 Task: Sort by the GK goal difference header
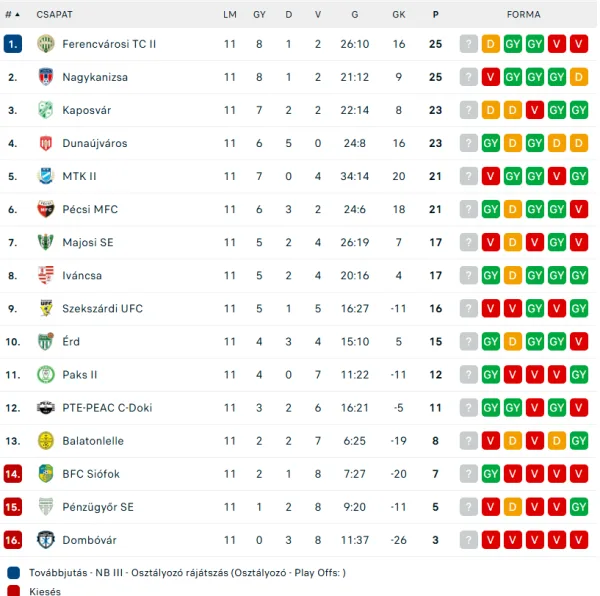click(x=399, y=15)
